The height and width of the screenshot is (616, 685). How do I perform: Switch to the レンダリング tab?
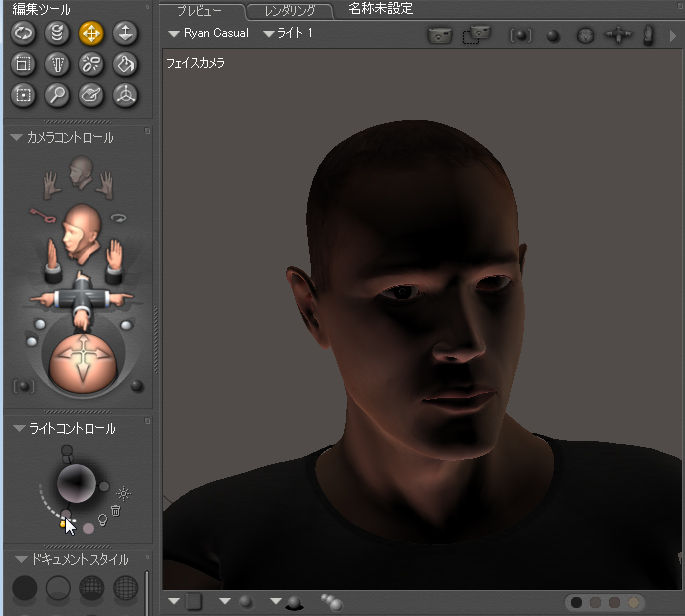[x=289, y=11]
